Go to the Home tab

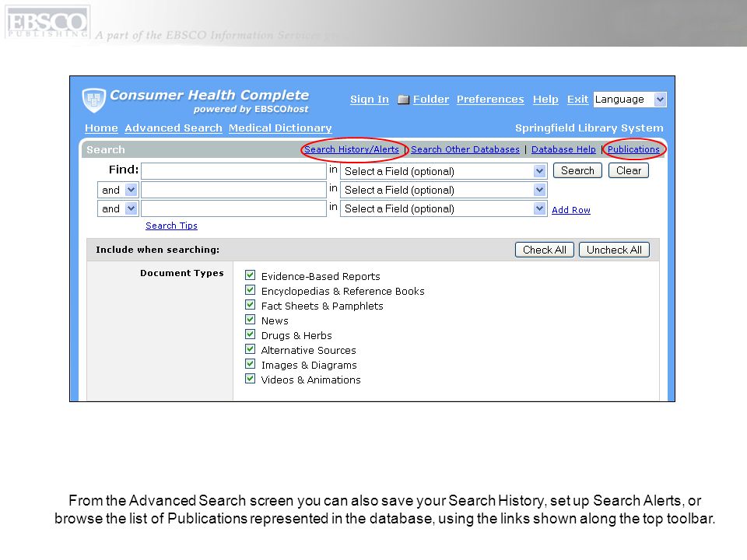101,128
